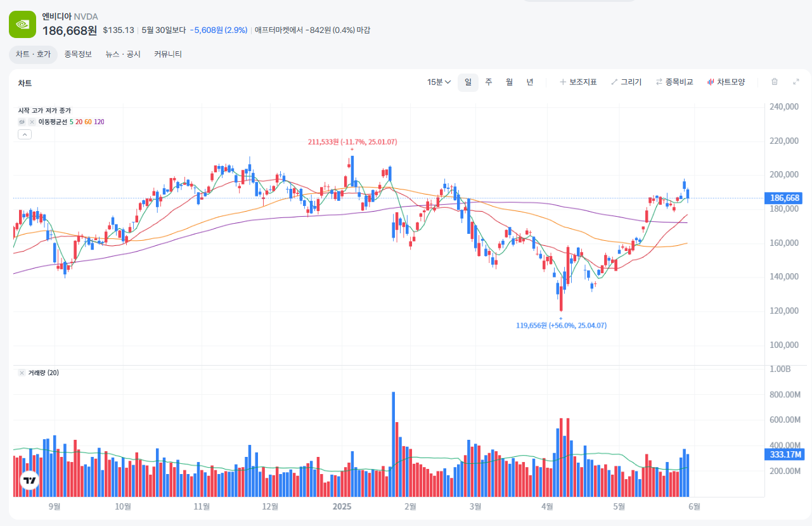
Task: Select the 년 yearly period
Action: 530,82
